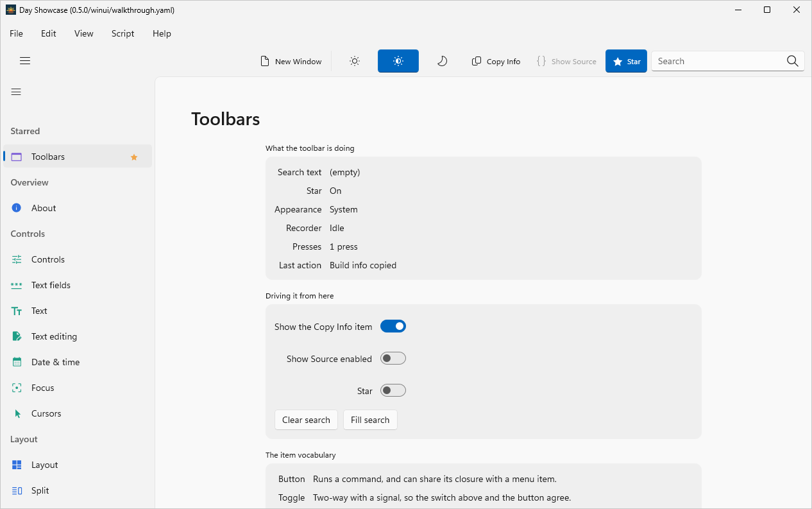Select Toolbars in the sidebar

pos(78,157)
